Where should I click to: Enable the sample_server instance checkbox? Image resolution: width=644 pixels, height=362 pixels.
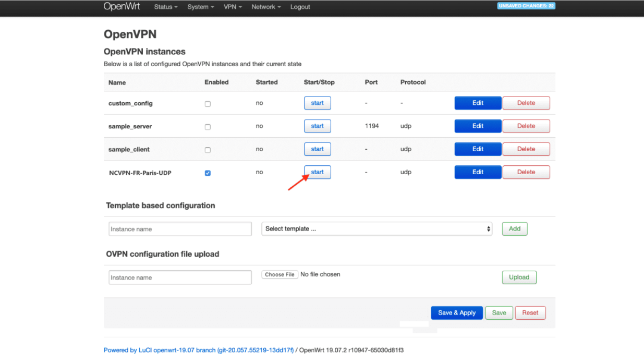click(x=208, y=127)
